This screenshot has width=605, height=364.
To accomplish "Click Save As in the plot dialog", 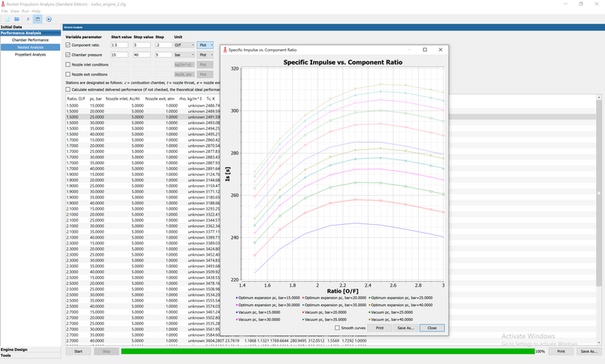I will click(x=406, y=327).
